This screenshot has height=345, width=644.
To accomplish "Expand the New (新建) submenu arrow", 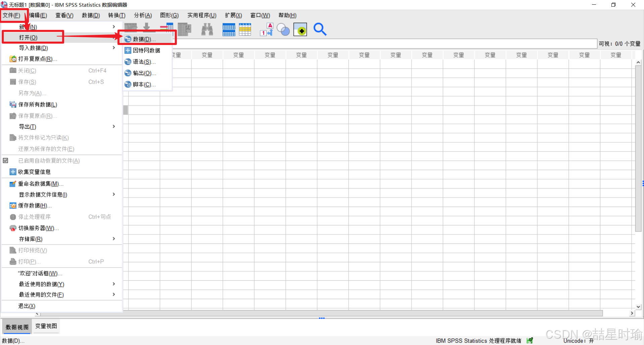I will [x=114, y=27].
